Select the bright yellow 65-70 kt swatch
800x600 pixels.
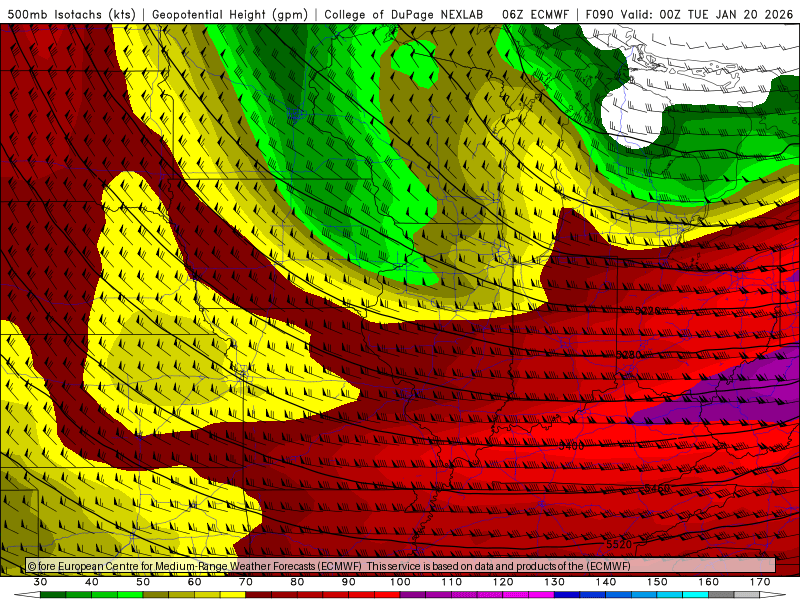pyautogui.click(x=233, y=595)
